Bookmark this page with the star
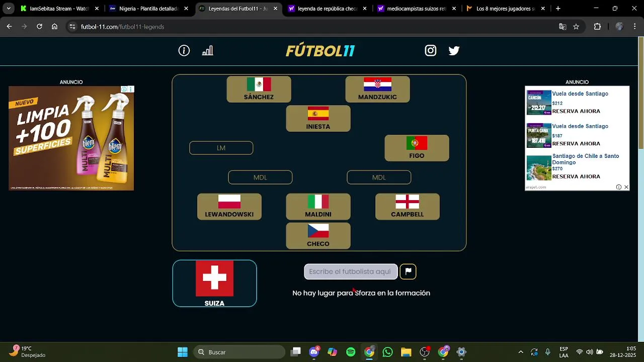644x362 pixels. point(576,27)
